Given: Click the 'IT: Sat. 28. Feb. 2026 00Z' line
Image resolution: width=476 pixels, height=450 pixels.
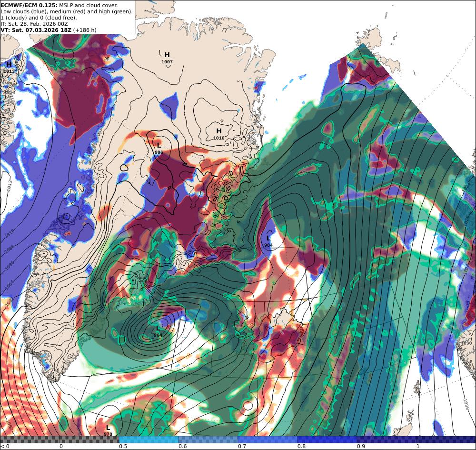Looking at the screenshot, I should (x=34, y=24).
